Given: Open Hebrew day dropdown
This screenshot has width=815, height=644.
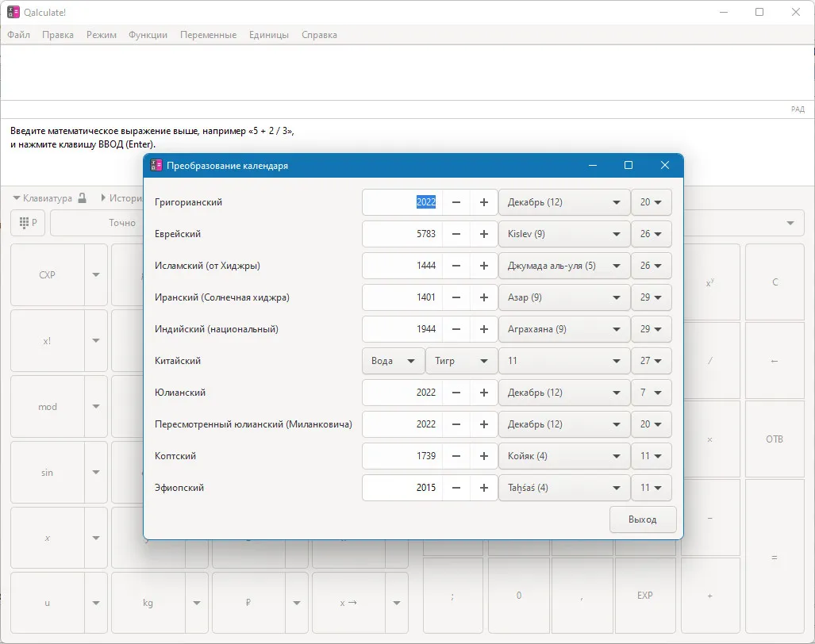Looking at the screenshot, I should click(652, 234).
